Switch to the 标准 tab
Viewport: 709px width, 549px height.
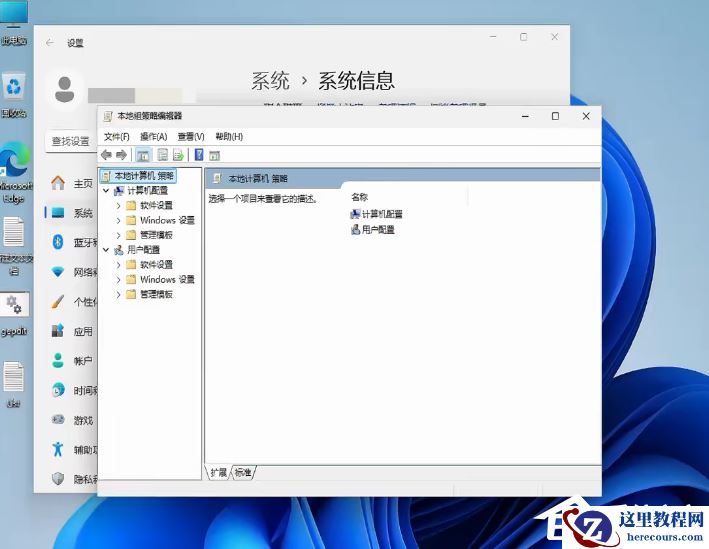(x=243, y=473)
